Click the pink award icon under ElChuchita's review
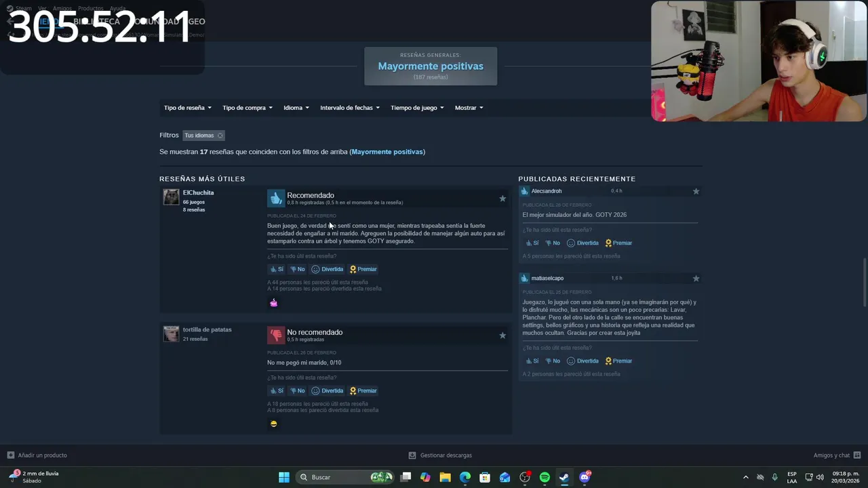The image size is (868, 488). pyautogui.click(x=273, y=303)
